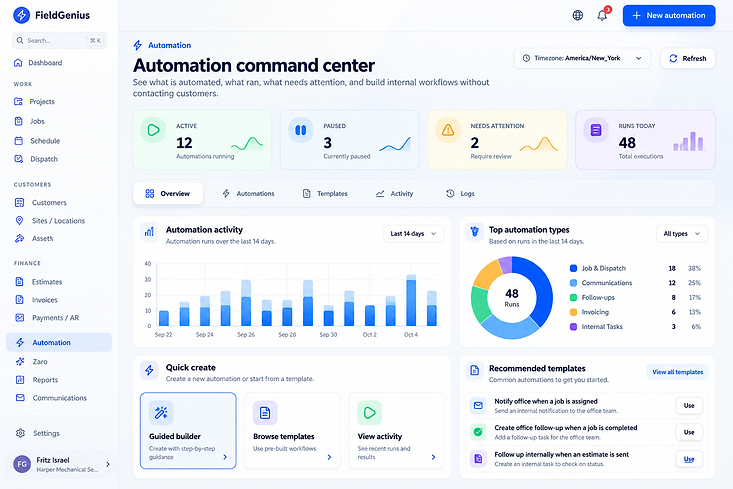Click the Projects sidebar icon
The image size is (733, 489).
point(18,101)
